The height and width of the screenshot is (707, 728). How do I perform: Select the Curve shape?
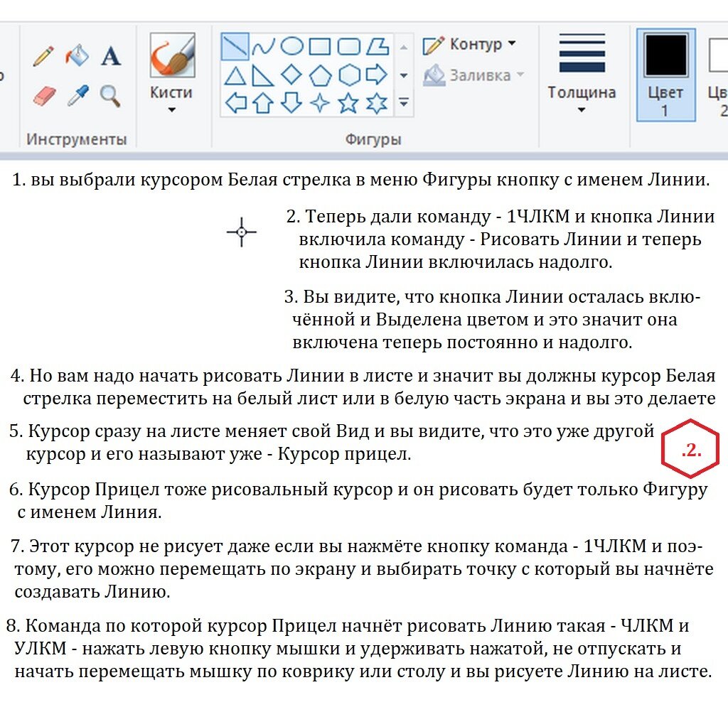(x=263, y=46)
